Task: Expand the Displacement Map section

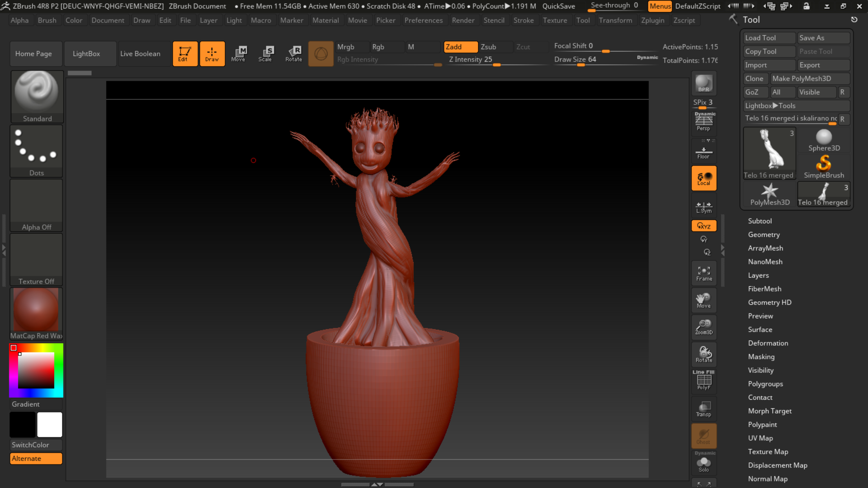Action: coord(777,465)
